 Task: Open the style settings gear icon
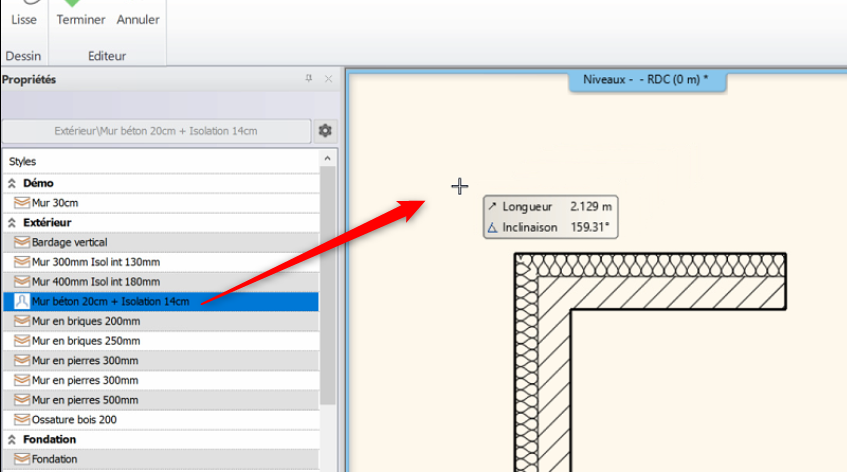coord(325,131)
